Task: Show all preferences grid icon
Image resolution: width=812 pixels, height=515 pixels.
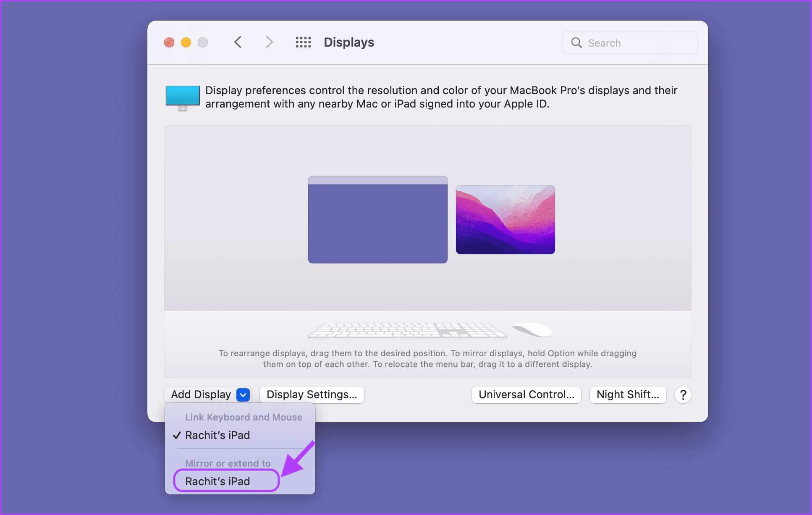Action: 303,42
